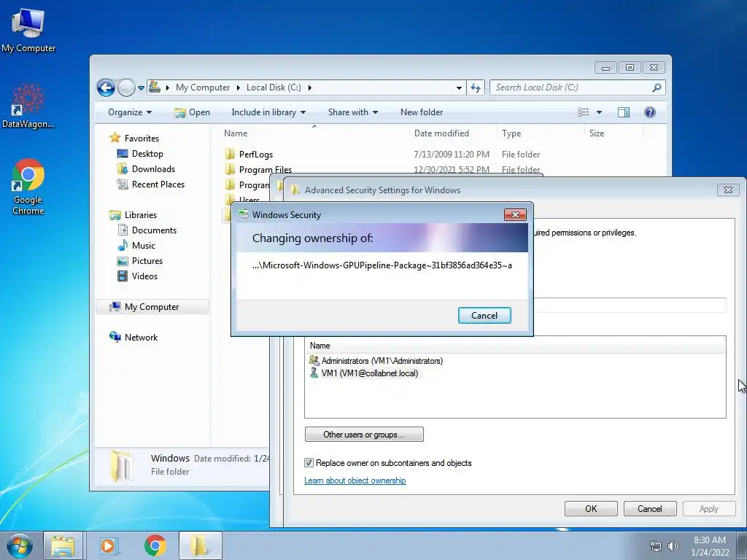747x560 pixels.
Task: Open Windows Media Player from taskbar
Action: [109, 545]
